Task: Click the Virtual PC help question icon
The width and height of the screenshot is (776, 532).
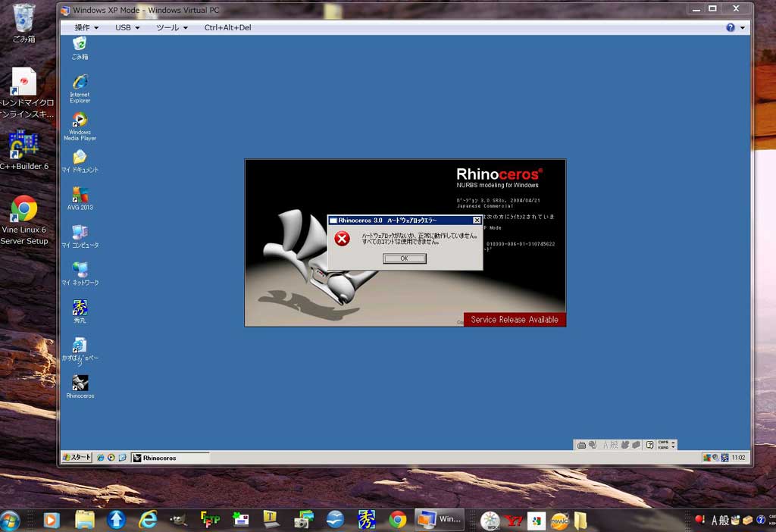Action: click(x=731, y=28)
